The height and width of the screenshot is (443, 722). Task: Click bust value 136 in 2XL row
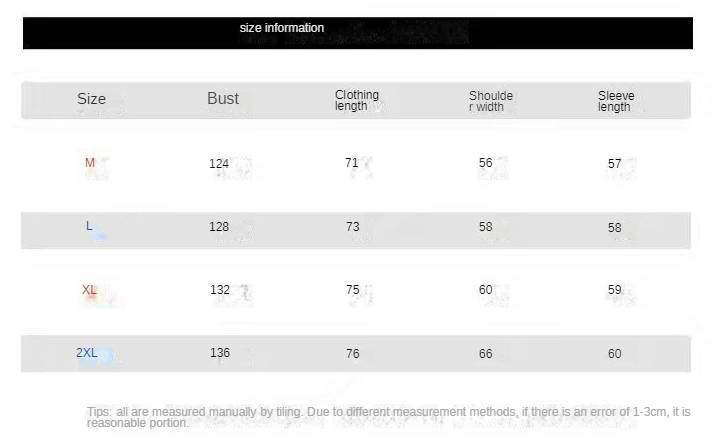[220, 353]
